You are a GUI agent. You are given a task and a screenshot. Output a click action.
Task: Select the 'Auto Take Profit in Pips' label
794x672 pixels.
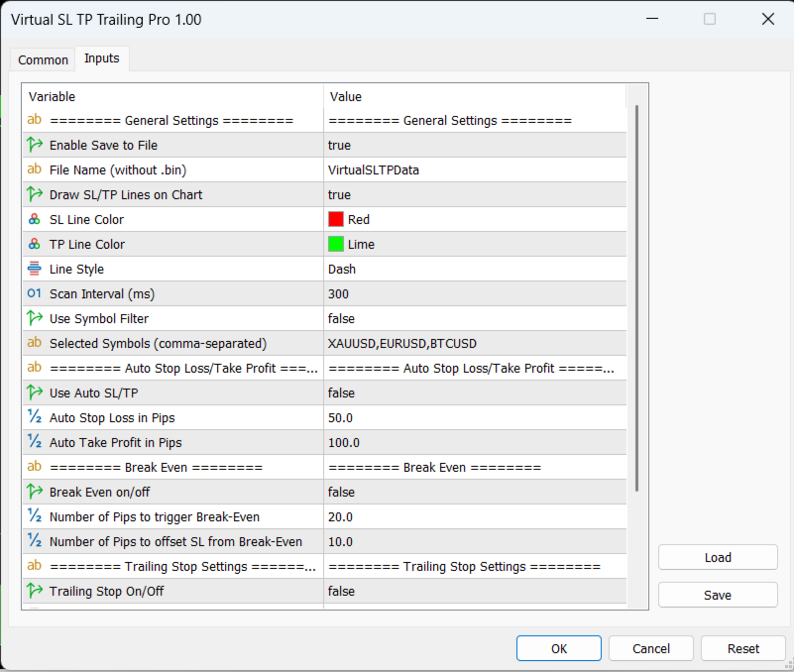[x=115, y=443]
